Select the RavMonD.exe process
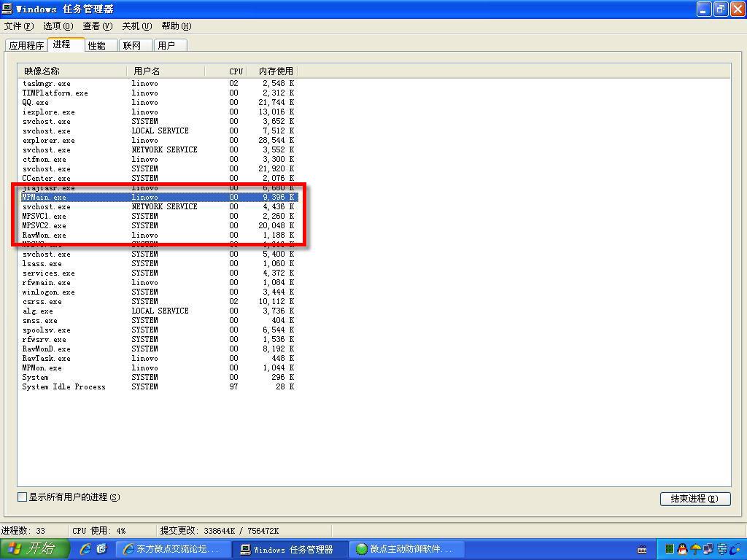 click(158, 349)
